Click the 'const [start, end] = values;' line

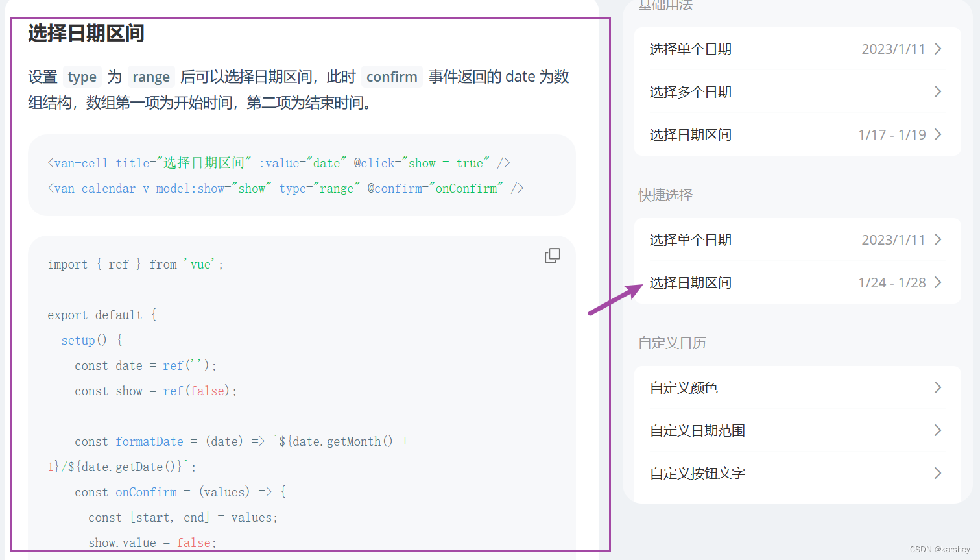click(183, 518)
